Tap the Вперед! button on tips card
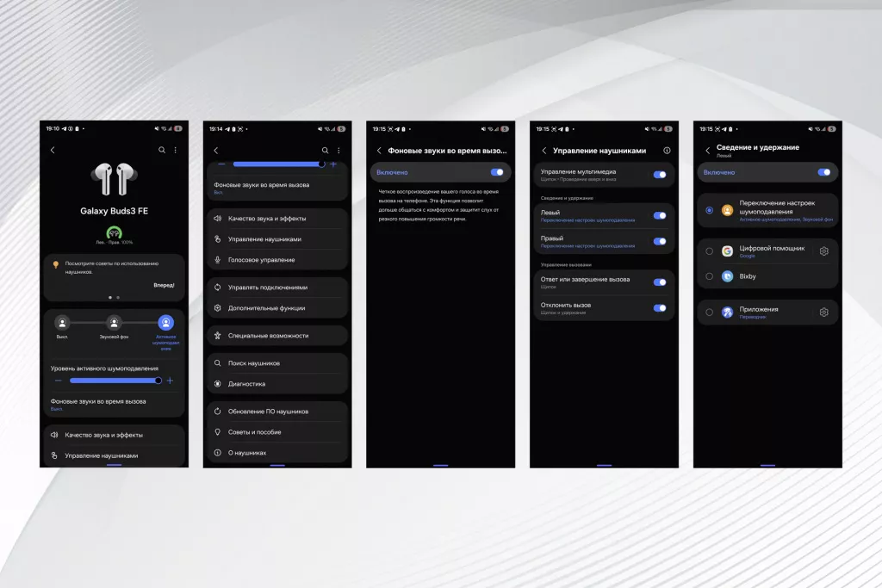The height and width of the screenshot is (588, 882). (164, 285)
